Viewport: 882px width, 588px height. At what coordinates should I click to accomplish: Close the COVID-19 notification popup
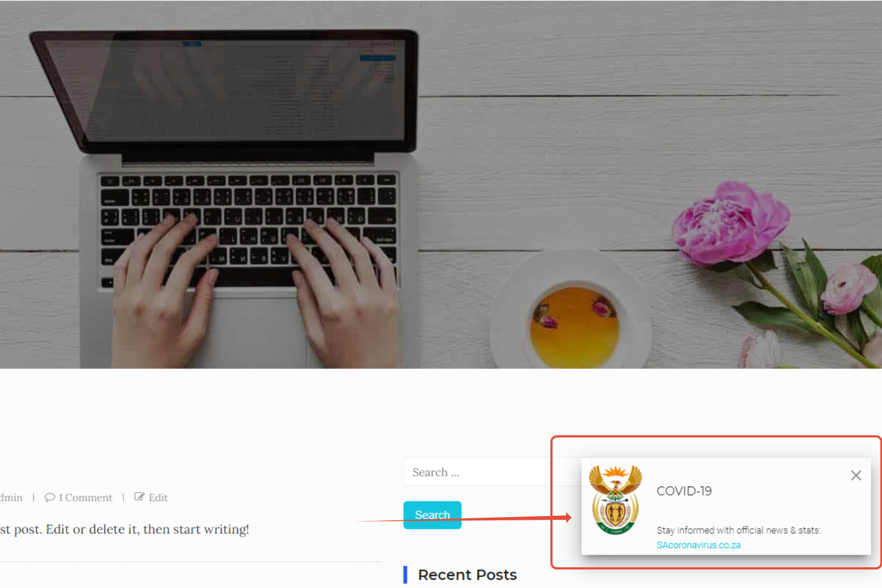[x=856, y=476]
